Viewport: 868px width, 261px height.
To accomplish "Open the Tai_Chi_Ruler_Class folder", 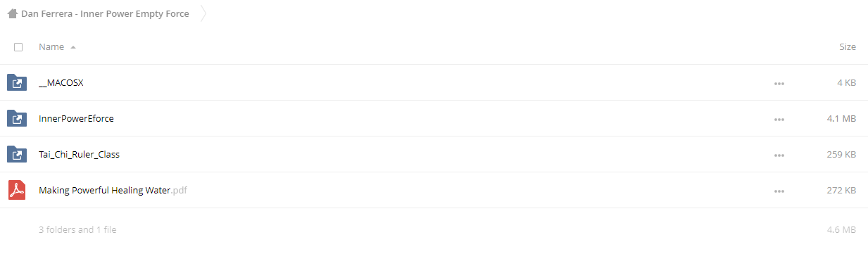I will point(79,155).
